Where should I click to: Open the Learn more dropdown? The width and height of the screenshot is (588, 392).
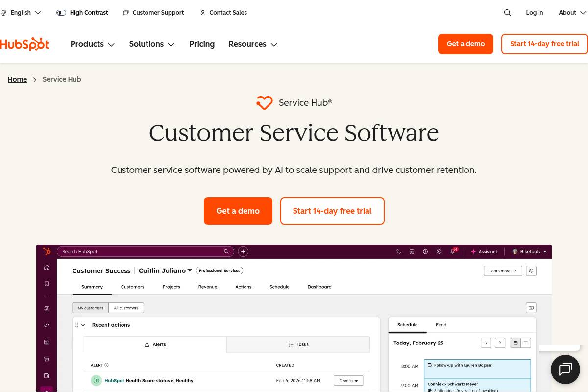[503, 271]
